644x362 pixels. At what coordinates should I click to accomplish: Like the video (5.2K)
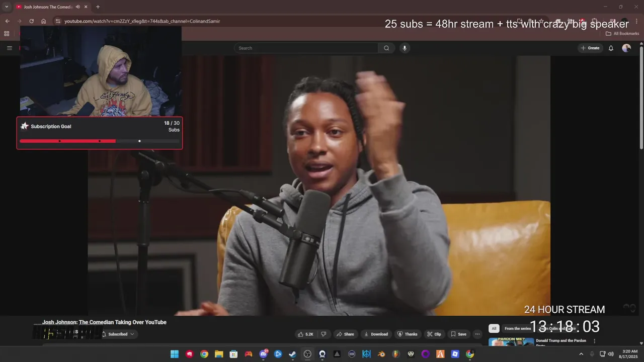305,334
